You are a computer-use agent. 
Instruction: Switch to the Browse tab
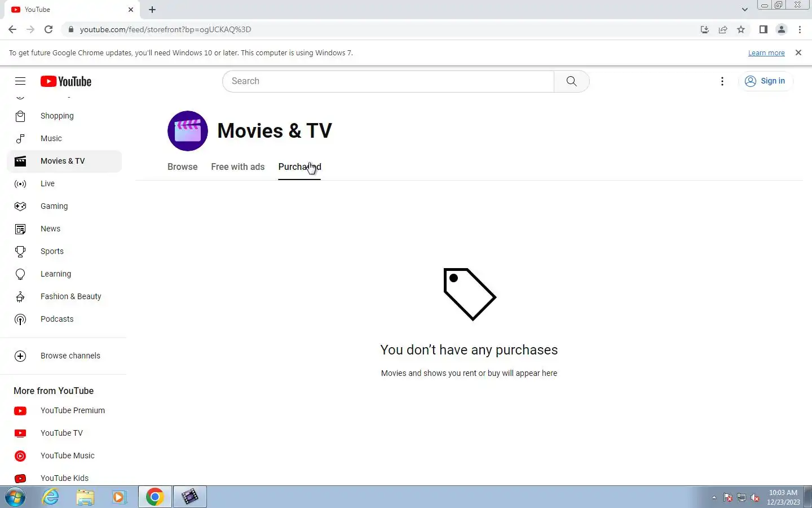183,167
